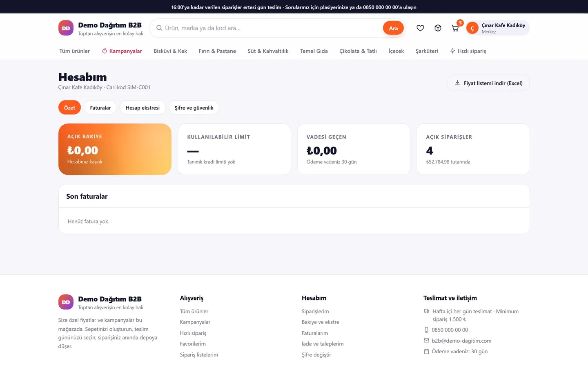Click the round Ç account avatar
The height and width of the screenshot is (368, 588).
pyautogui.click(x=472, y=28)
